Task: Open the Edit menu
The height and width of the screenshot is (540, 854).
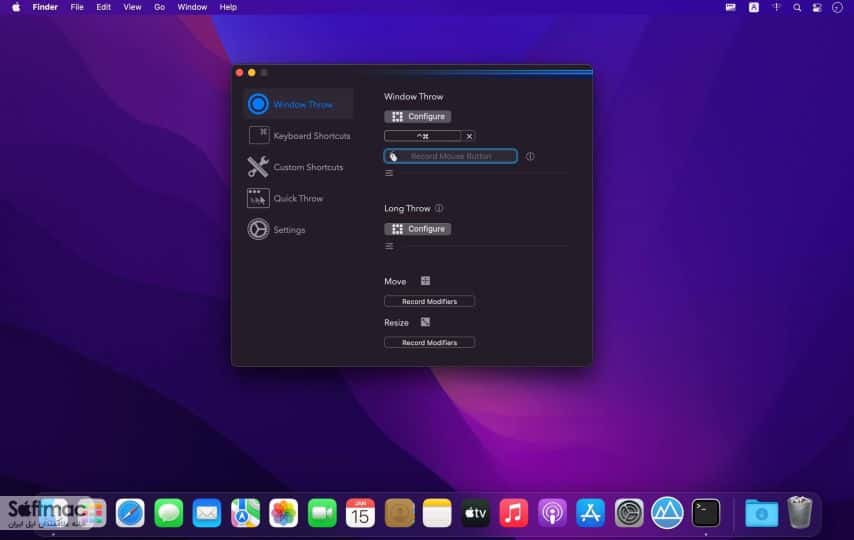Action: pyautogui.click(x=103, y=7)
